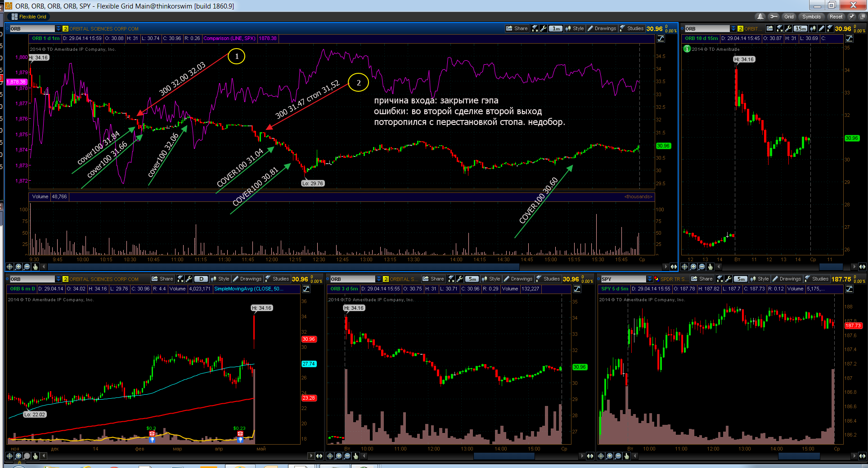The image size is (868, 468).
Task: Open symbol dropdown arrow in SPY chart
Action: tap(649, 279)
